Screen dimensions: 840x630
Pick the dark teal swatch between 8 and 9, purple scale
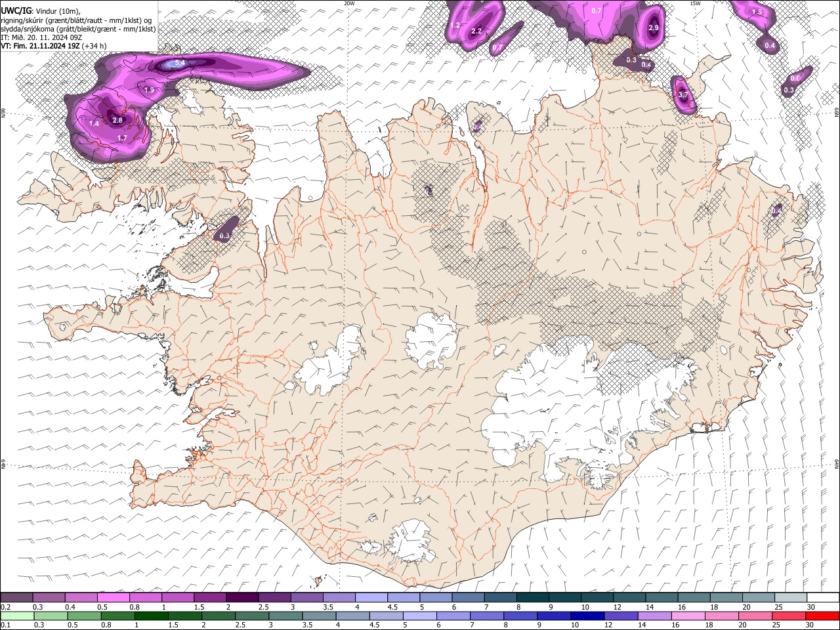coord(532,598)
